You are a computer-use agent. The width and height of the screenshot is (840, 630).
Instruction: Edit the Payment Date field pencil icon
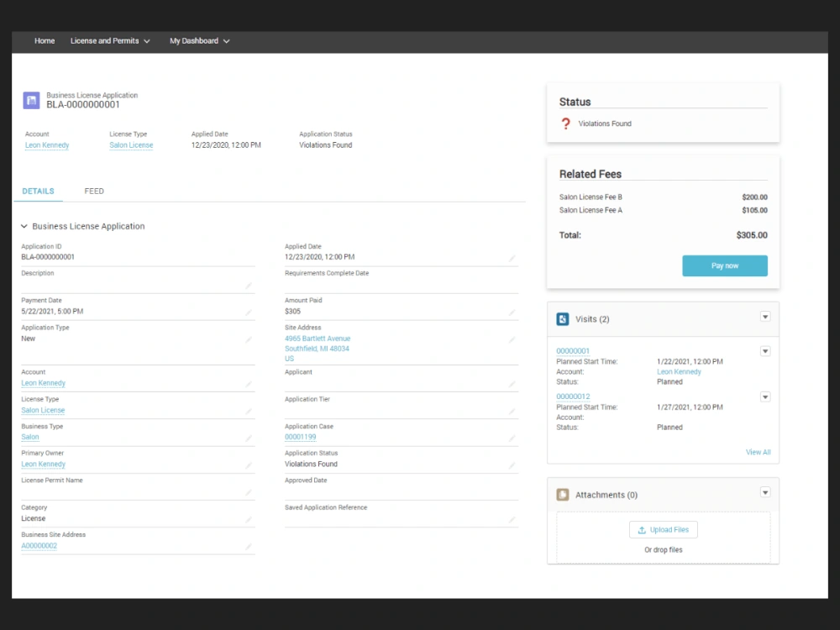pos(248,312)
